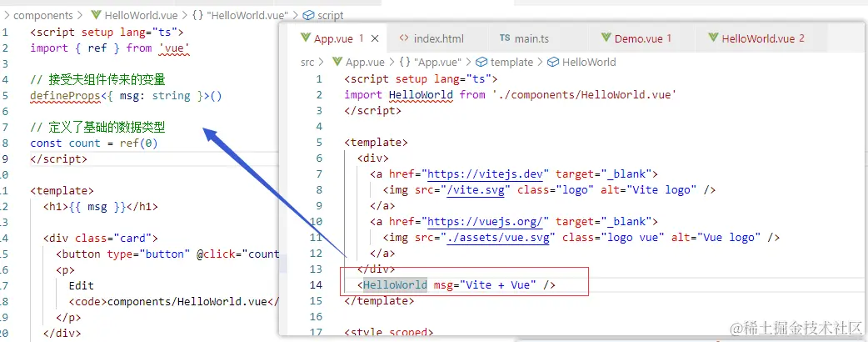Click TS icon on main.ts tab
This screenshot has width=868, height=342.
[x=504, y=38]
